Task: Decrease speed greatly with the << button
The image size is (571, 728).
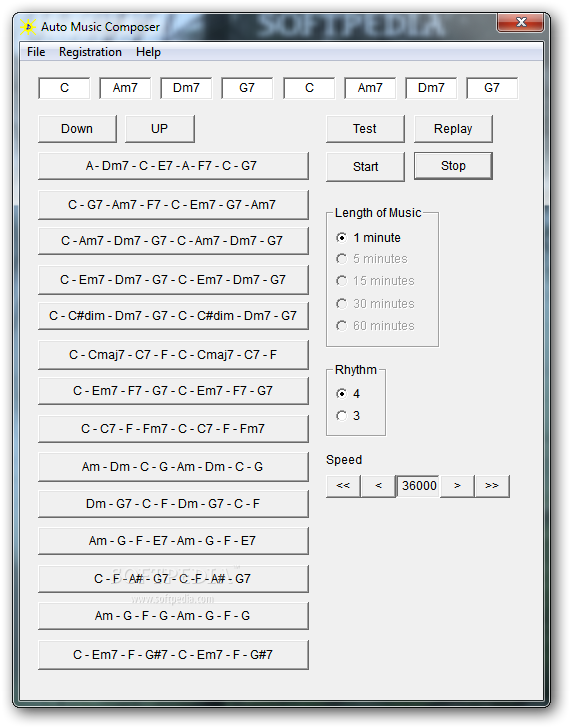Action: [343, 486]
